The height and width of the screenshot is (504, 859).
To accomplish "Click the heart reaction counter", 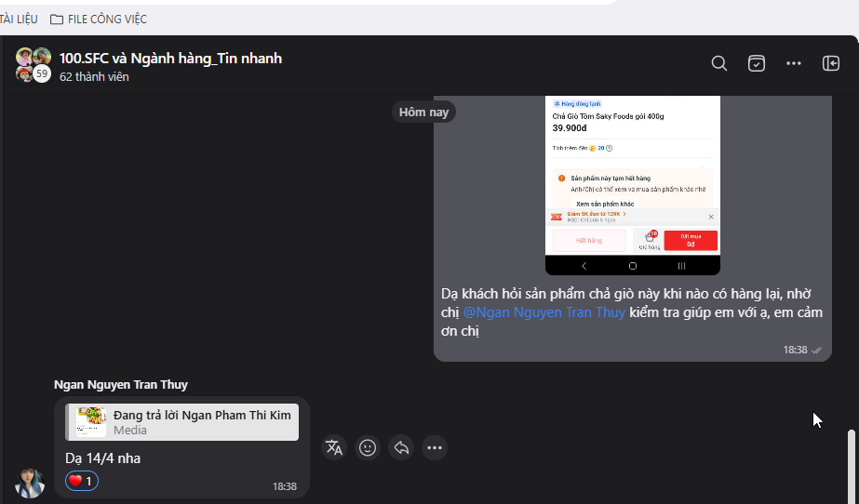I will [x=82, y=481].
